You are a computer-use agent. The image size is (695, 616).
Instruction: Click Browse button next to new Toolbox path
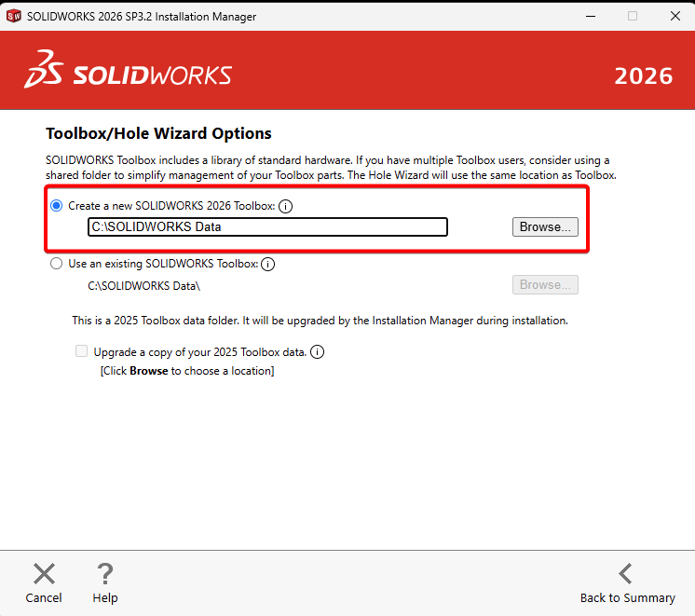[x=545, y=227]
